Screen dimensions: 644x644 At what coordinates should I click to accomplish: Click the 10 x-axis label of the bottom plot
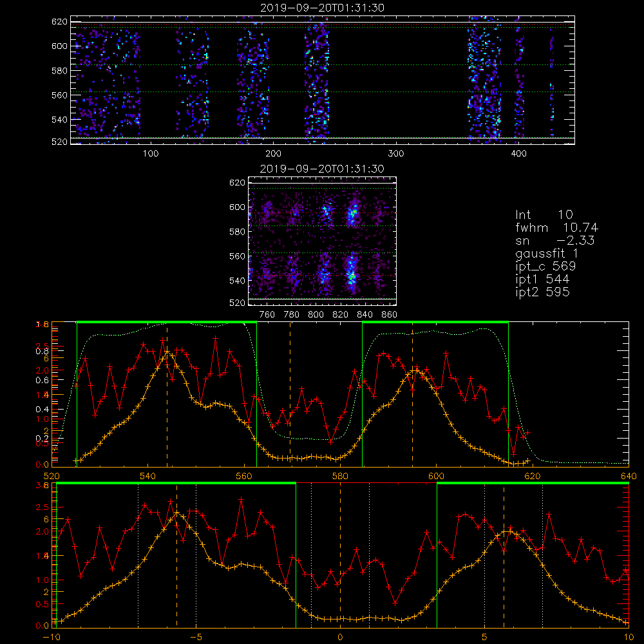(x=629, y=638)
